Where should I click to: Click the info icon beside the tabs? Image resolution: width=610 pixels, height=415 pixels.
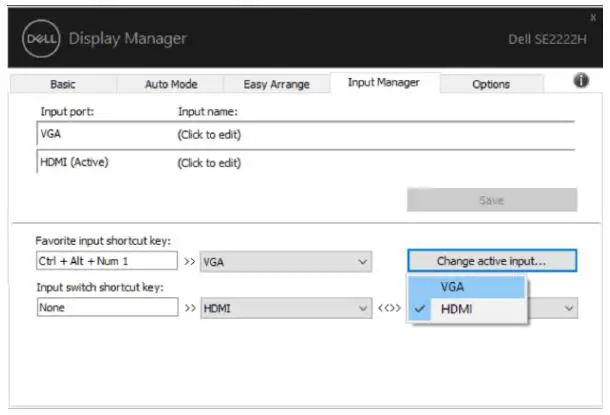pos(581,81)
